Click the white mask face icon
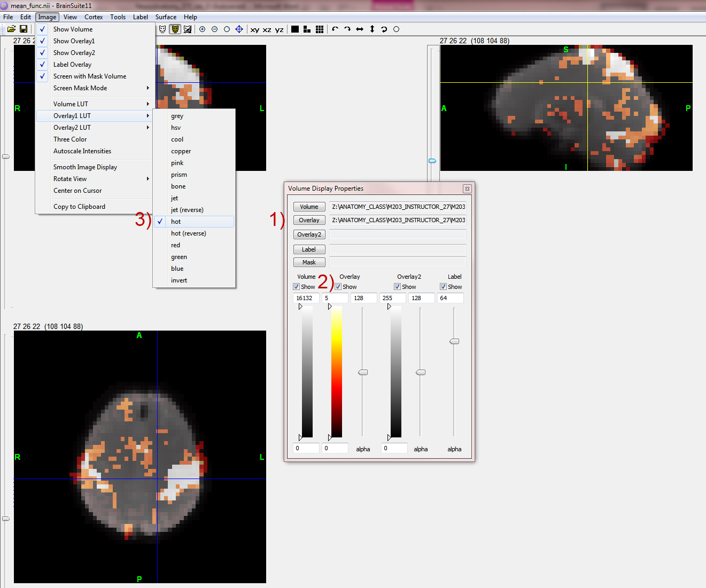The height and width of the screenshot is (588, 706). 162,29
